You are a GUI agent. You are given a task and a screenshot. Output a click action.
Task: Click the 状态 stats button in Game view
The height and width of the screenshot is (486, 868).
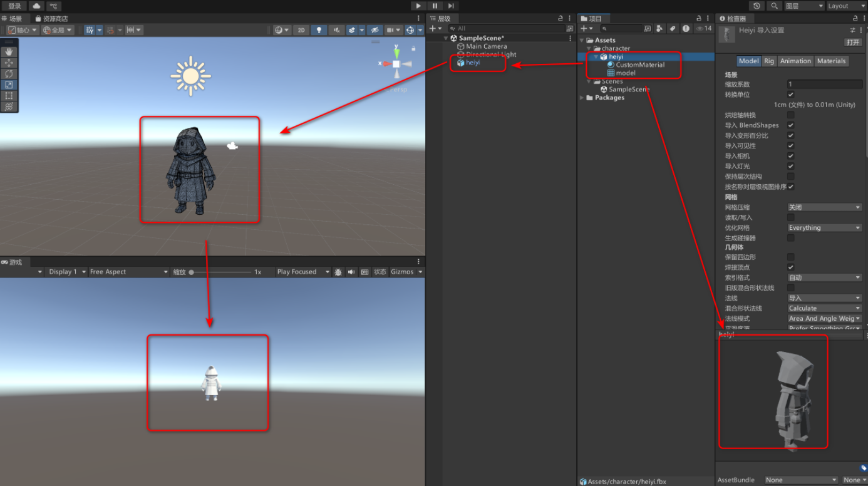[x=380, y=272]
